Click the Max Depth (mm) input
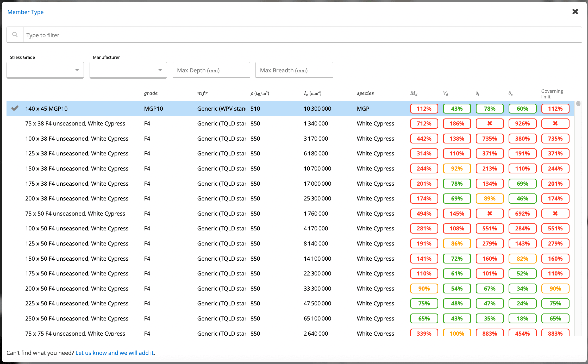The height and width of the screenshot is (364, 588). [211, 70]
